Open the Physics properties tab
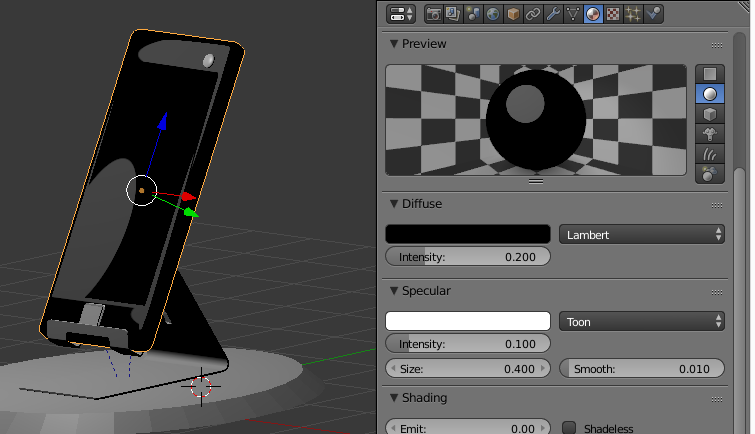Screen dimensions: 755x434 [654, 14]
